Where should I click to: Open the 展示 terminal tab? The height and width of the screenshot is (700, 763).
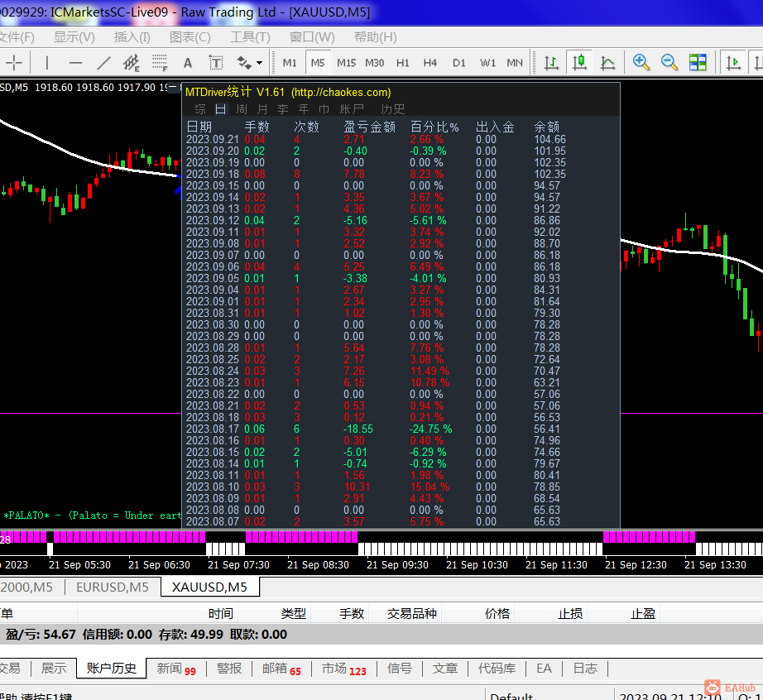click(54, 669)
